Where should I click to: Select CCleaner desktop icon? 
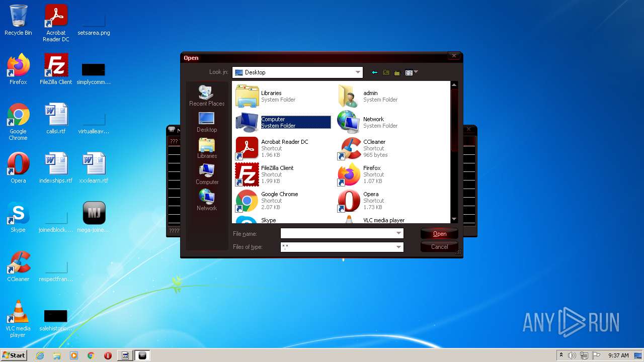[18, 266]
